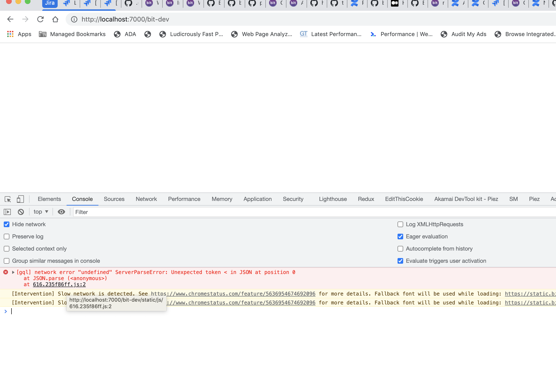This screenshot has width=556, height=392.
Task: Switch to the Network tab
Action: [x=146, y=199]
